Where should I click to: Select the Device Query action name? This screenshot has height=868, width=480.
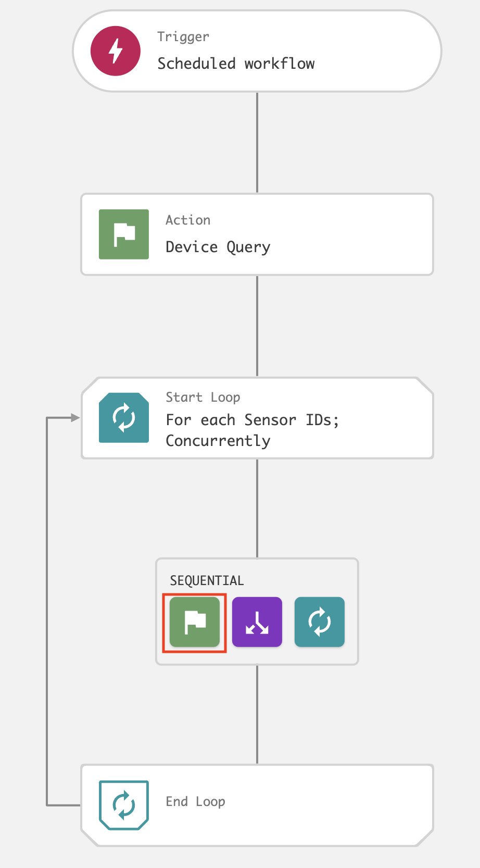tap(218, 247)
